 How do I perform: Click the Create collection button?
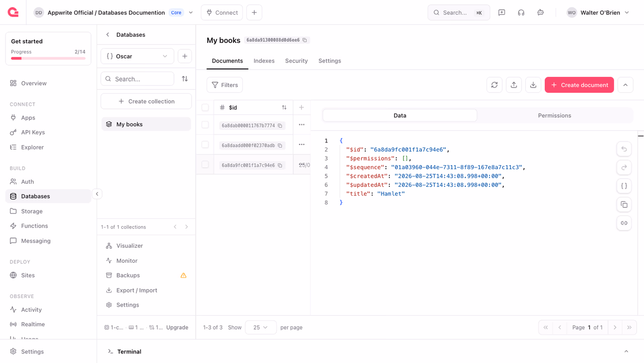point(146,101)
